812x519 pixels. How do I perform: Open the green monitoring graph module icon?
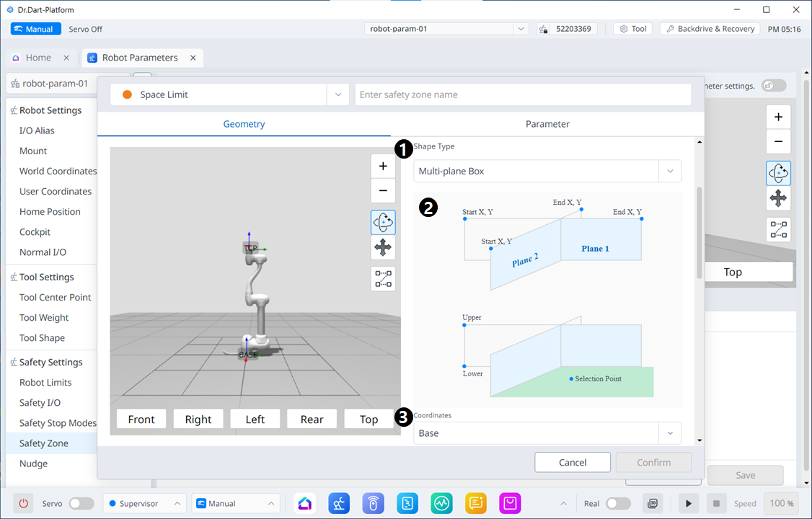coord(442,503)
